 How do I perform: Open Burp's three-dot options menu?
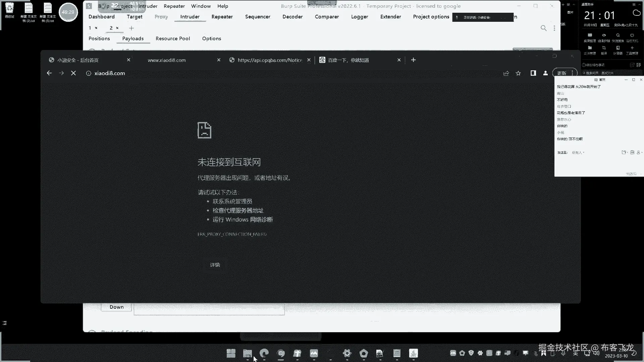554,28
